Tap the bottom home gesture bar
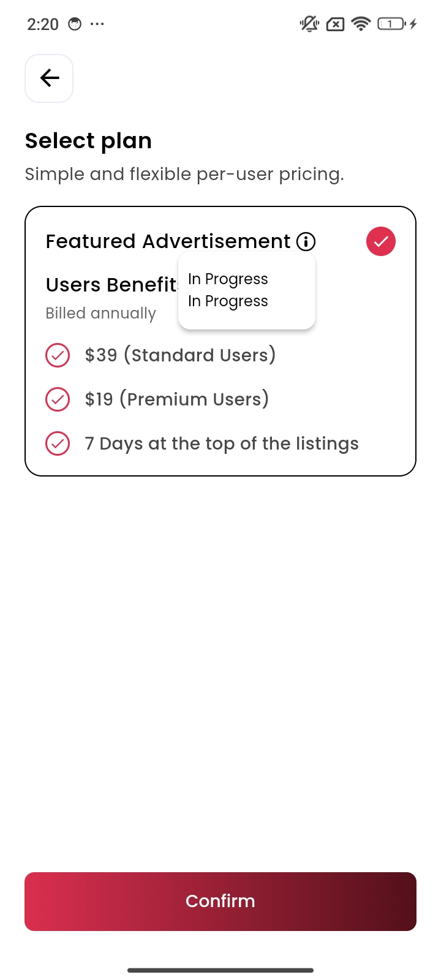This screenshot has width=441, height=980. point(221,970)
